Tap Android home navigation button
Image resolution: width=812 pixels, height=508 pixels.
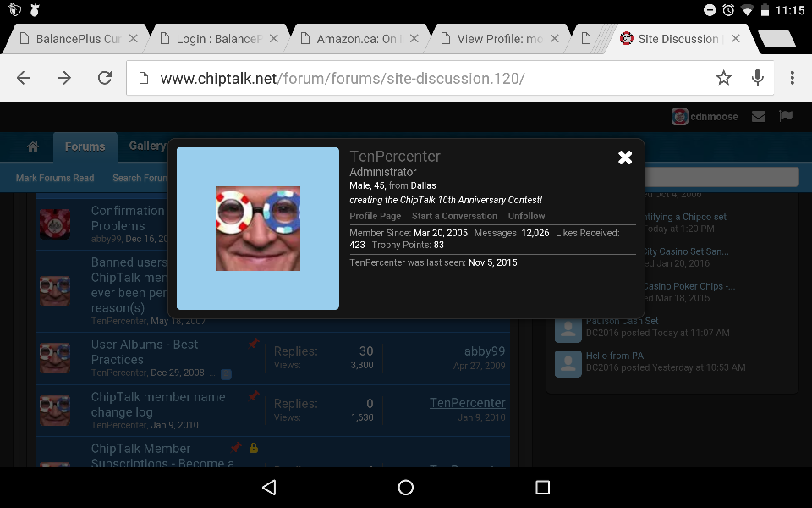coord(405,488)
